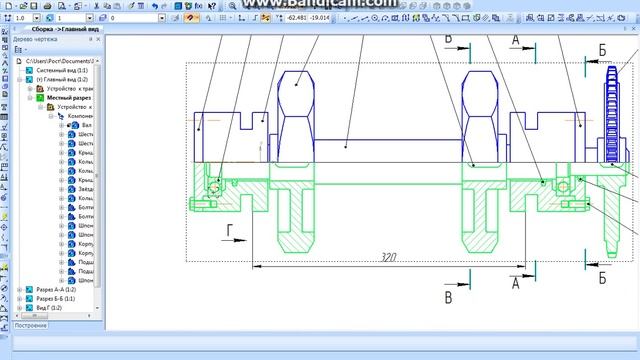Click the tree display mode icon under panel title
640x360 pixels.
(18, 49)
